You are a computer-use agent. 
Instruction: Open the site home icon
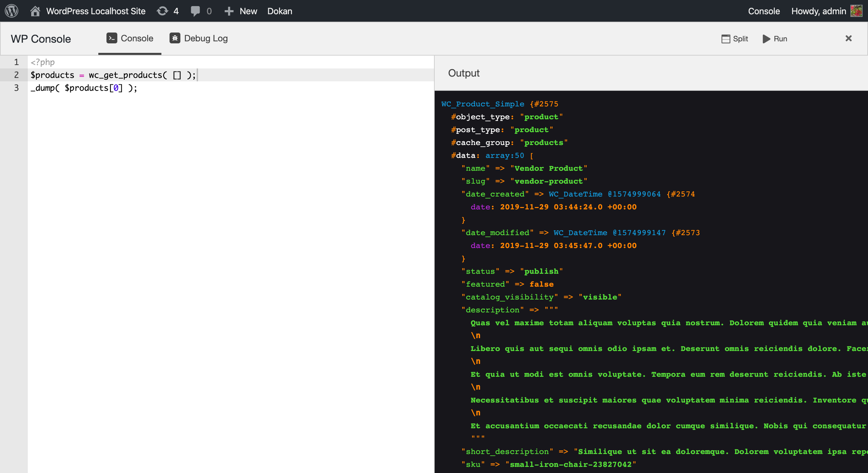(35, 11)
